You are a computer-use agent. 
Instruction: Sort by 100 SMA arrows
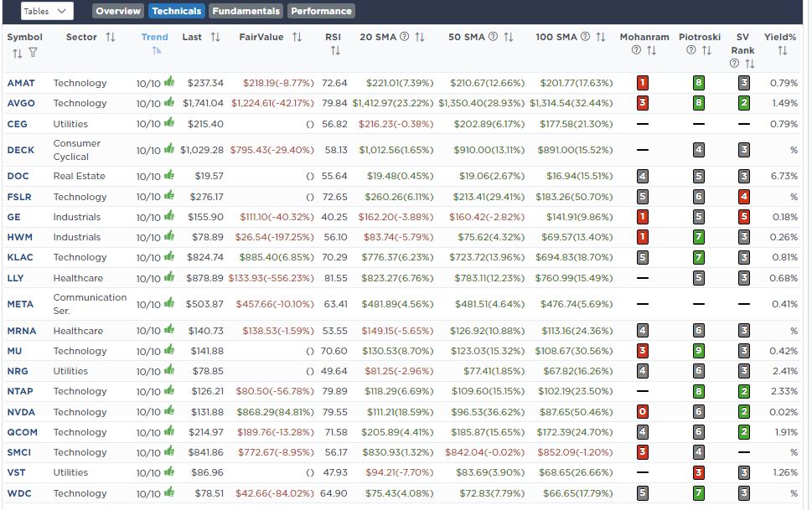coord(600,38)
